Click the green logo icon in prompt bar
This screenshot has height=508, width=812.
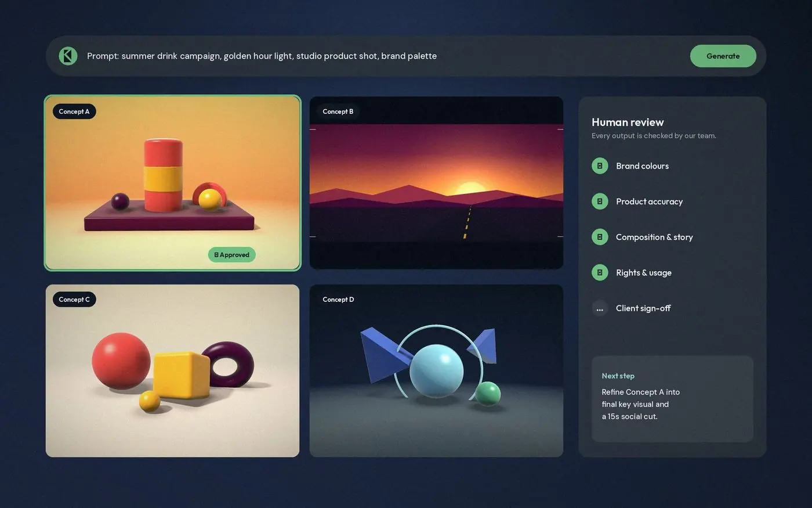pyautogui.click(x=68, y=56)
